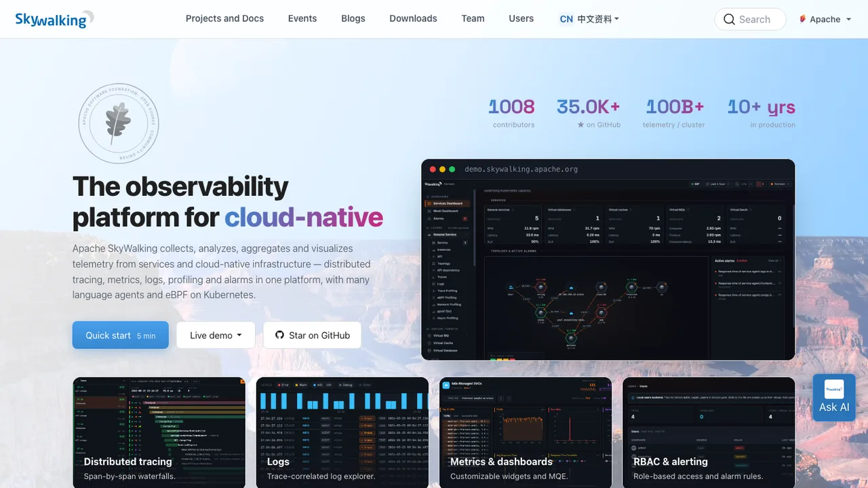The image size is (868, 488).
Task: Open the Ask AI assistant
Action: click(x=834, y=398)
